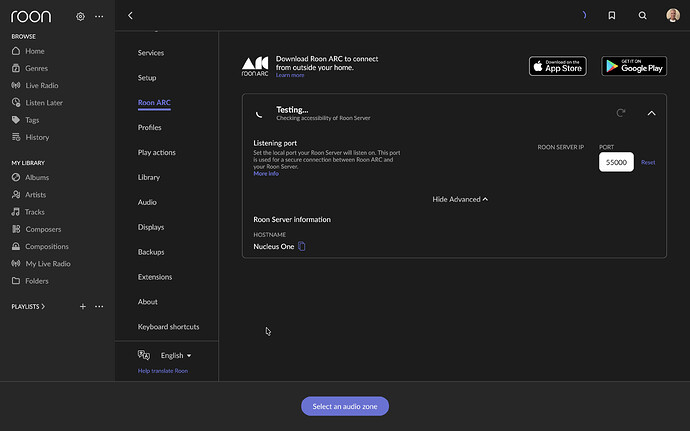This screenshot has height=431, width=690.
Task: Click the language translate icon
Action: [143, 355]
